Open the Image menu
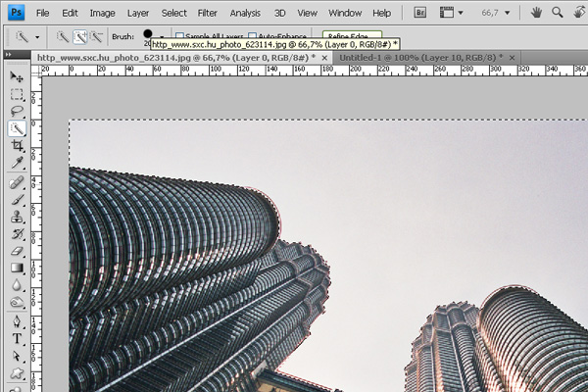Screen dimensions: 588x392 [102, 13]
